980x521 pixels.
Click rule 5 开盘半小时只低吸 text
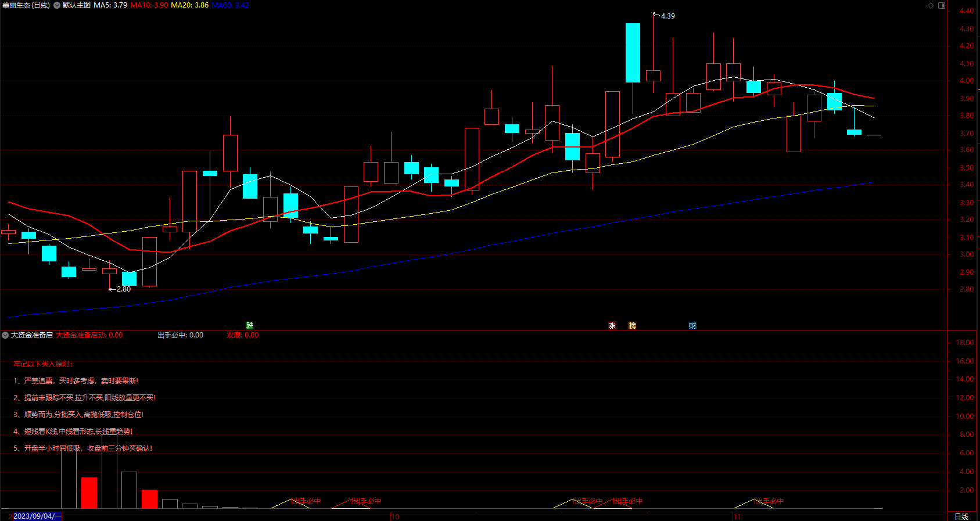point(83,448)
